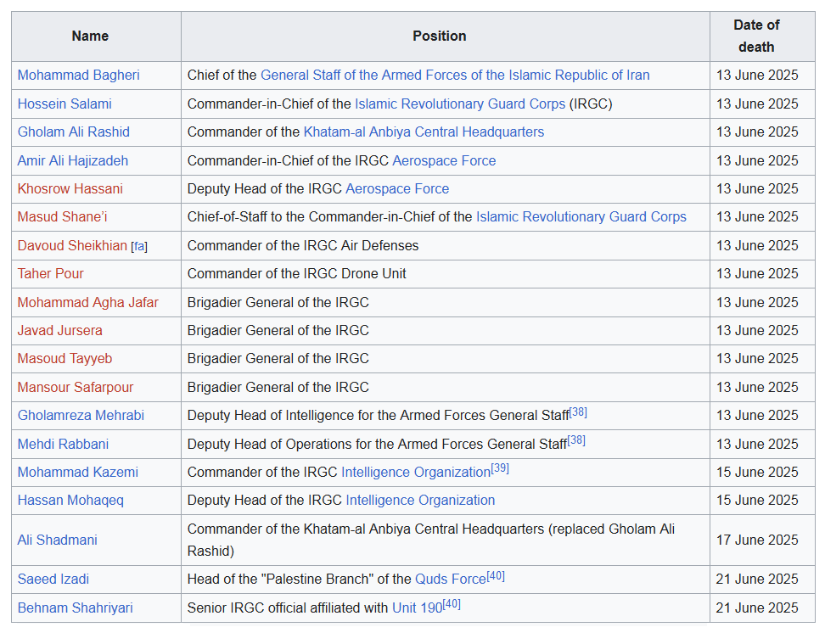Open Khatam-al Anbiya Central Headquarters link
Viewport: 825px width, 644px height.
point(424,132)
